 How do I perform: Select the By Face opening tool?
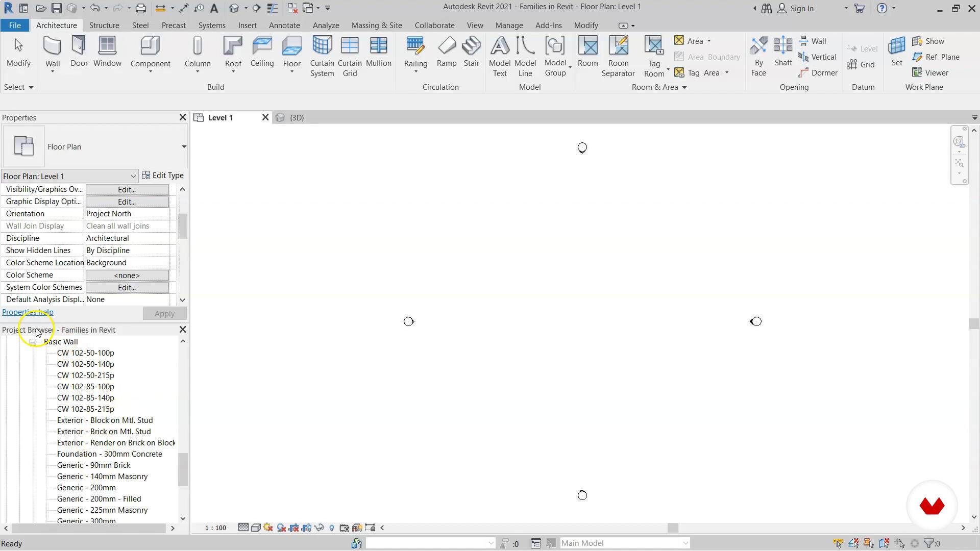pyautogui.click(x=758, y=57)
